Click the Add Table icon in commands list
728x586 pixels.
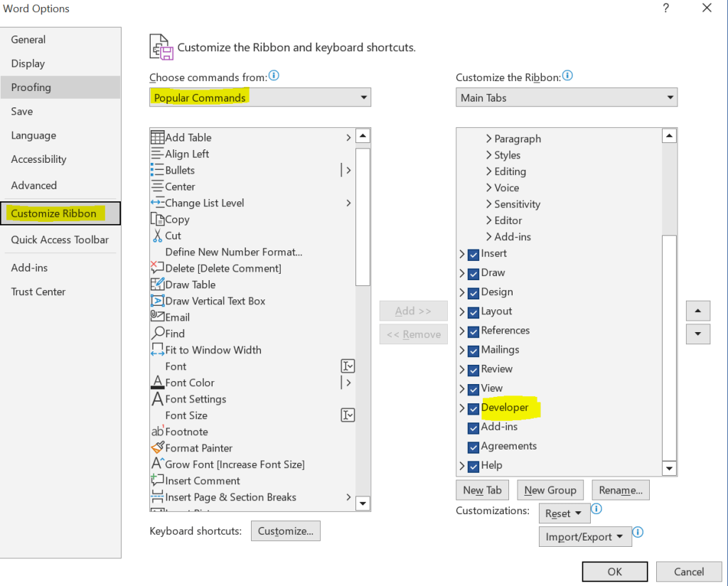pos(157,137)
